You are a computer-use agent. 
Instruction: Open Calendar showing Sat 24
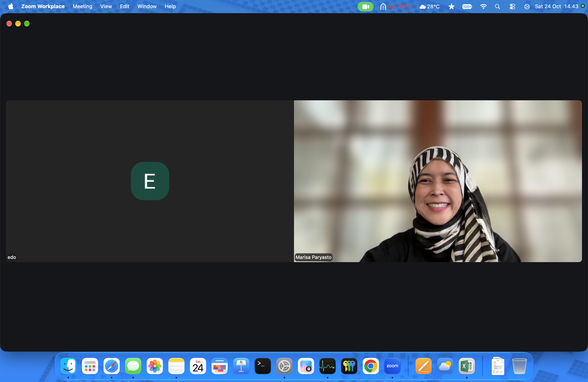(198, 366)
